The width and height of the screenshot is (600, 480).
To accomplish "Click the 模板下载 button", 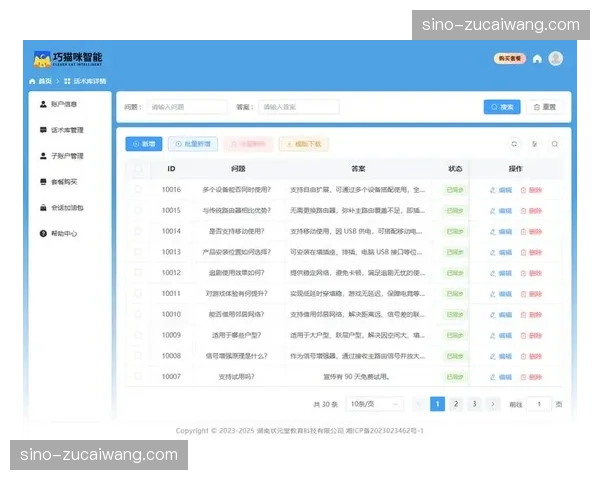I will pyautogui.click(x=304, y=144).
